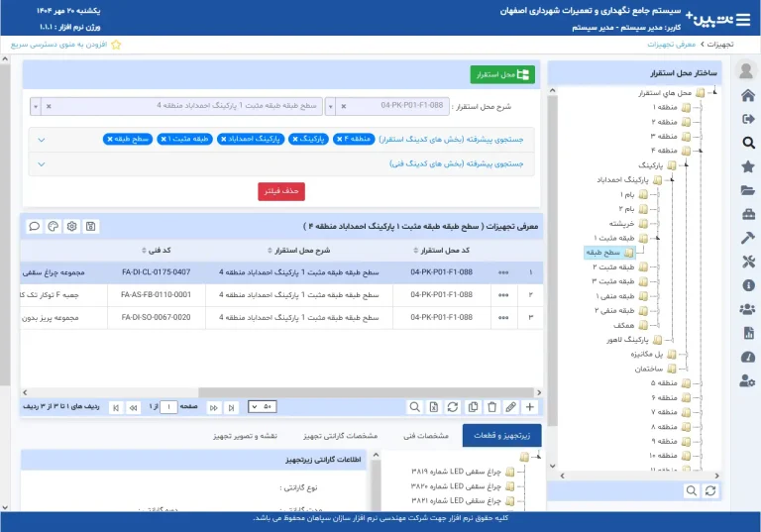Remove the 'سطح طبقه' filter tag
The width and height of the screenshot is (761, 532).
pyautogui.click(x=108, y=139)
